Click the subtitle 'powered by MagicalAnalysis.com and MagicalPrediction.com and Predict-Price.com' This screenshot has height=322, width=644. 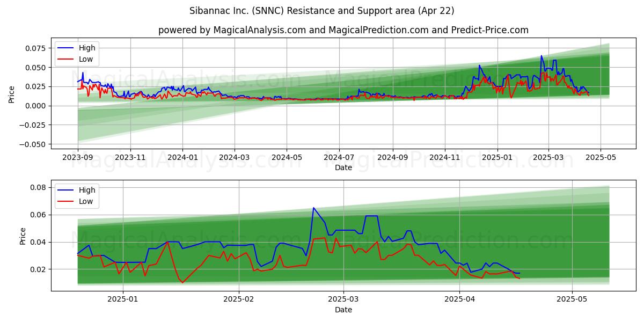(x=343, y=30)
